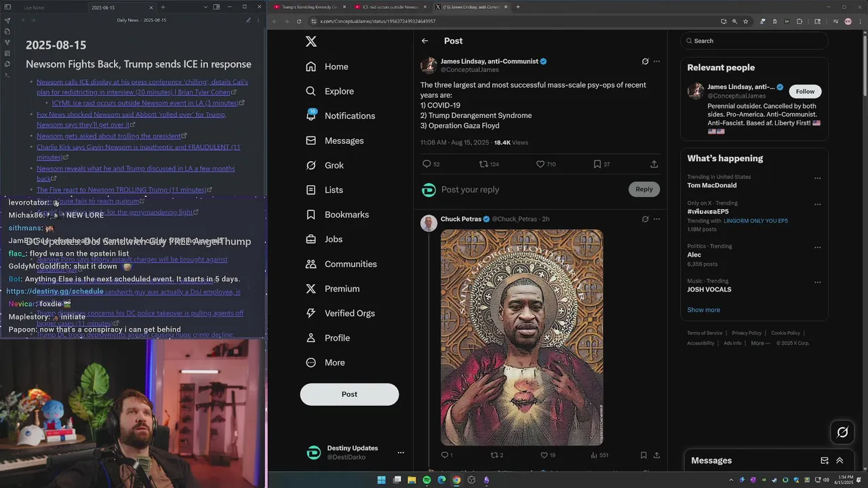Bookmark Chuck Petras's reply
The height and width of the screenshot is (488, 868).
pos(643,455)
